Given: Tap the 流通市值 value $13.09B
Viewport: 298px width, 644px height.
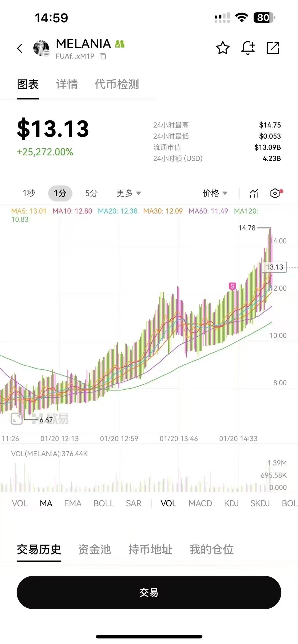Looking at the screenshot, I should pyautogui.click(x=268, y=147).
